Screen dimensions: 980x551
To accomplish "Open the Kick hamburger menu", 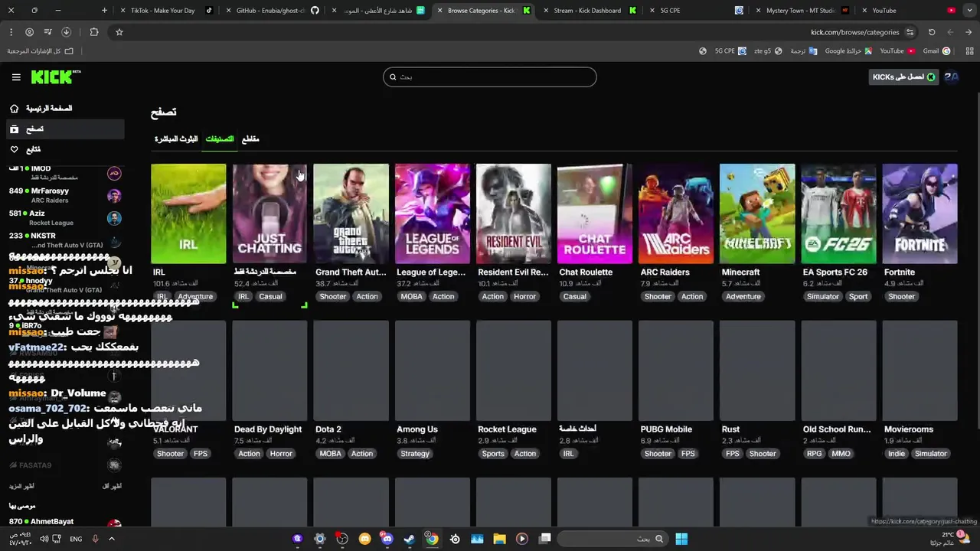I will (x=16, y=77).
